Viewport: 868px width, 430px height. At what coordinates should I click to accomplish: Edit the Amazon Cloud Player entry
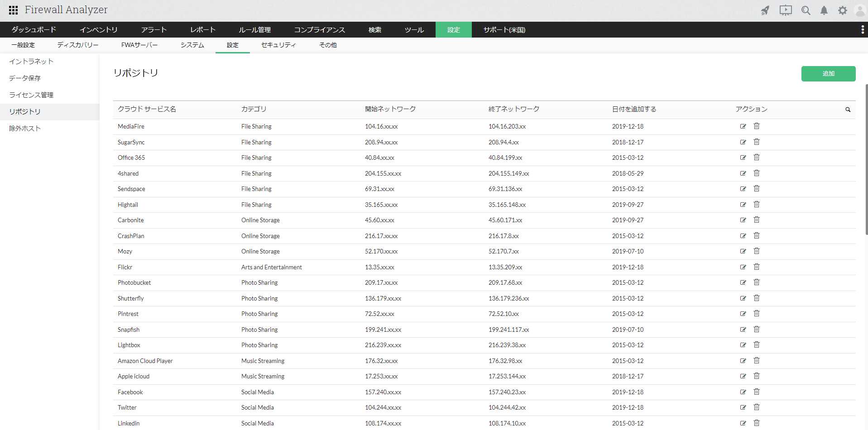tap(743, 361)
